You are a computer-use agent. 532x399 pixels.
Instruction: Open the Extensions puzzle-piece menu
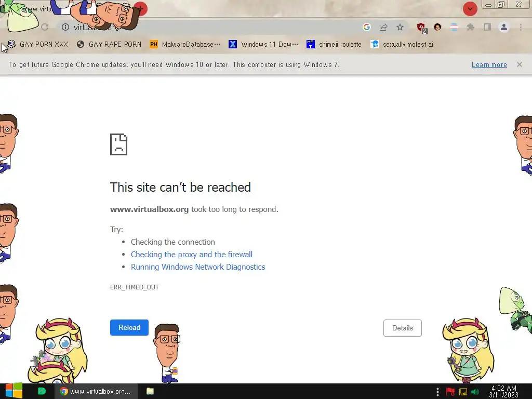[471, 27]
